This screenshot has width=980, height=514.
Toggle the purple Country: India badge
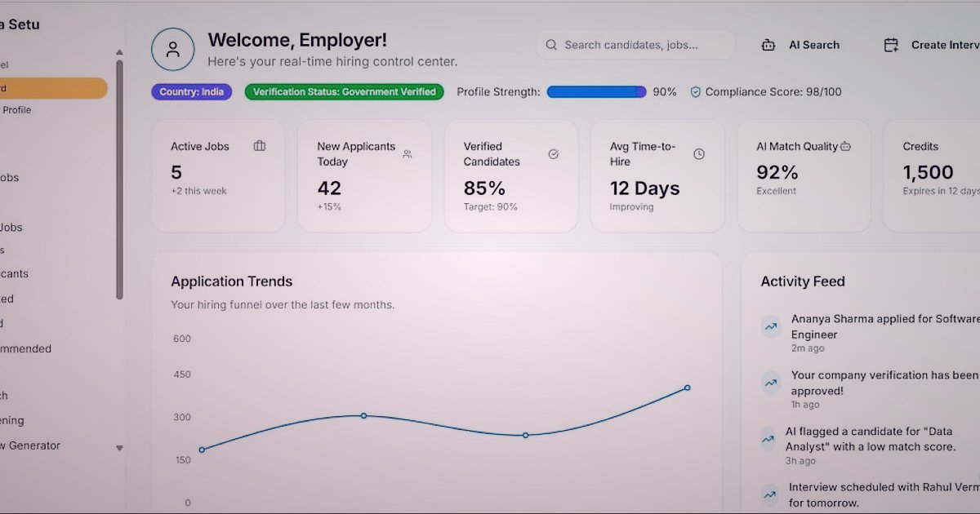click(191, 91)
